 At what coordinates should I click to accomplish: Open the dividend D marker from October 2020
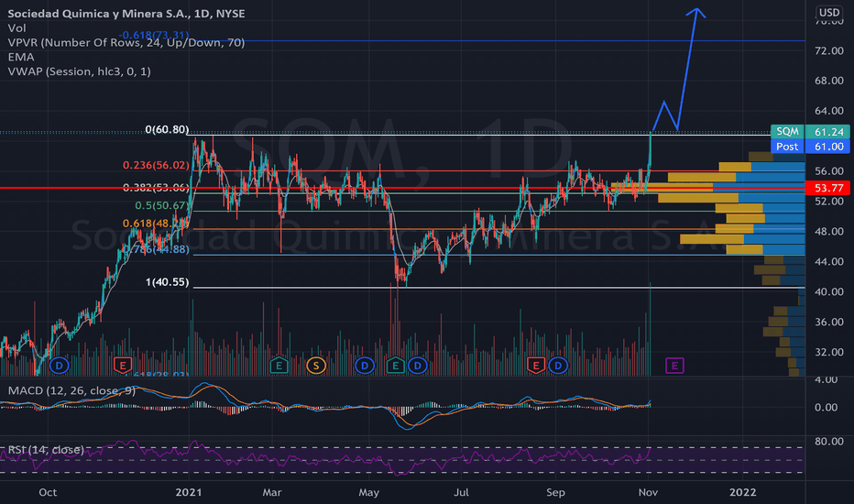tap(60, 366)
